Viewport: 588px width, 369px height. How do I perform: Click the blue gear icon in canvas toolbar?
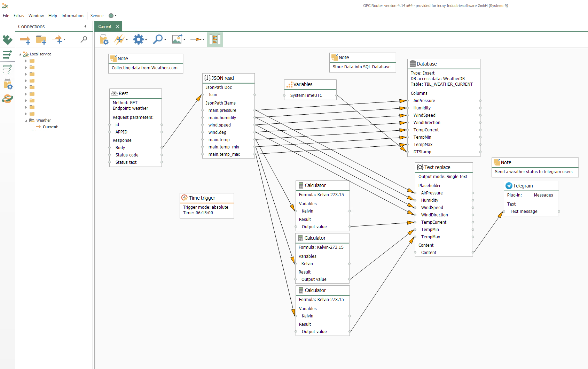click(138, 39)
